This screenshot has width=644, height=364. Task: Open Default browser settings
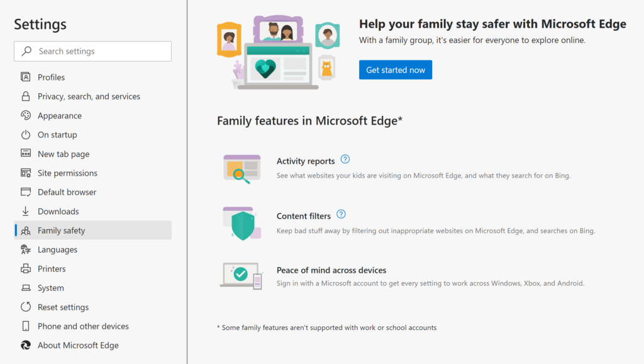(x=93, y=192)
